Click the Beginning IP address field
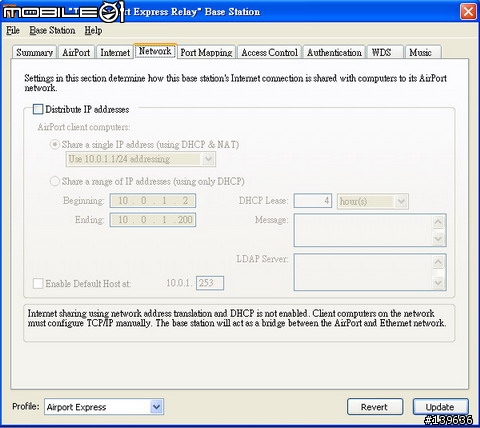The width and height of the screenshot is (480, 428). pos(153,201)
